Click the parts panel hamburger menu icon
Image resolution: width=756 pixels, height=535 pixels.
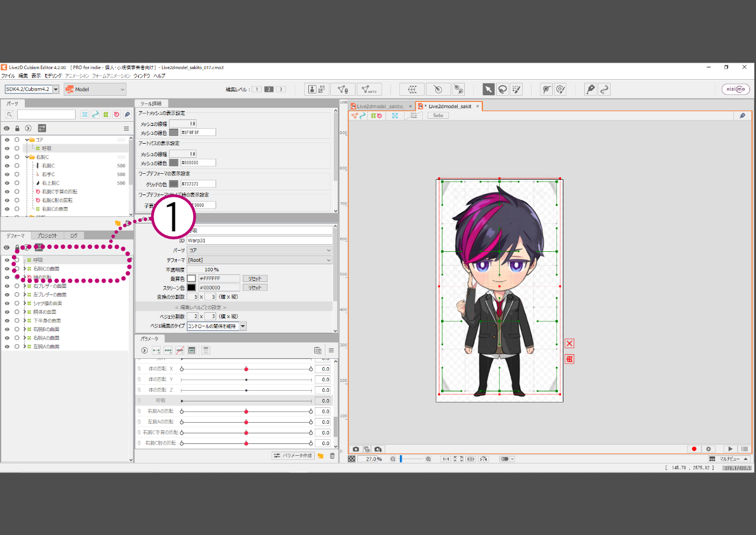[126, 128]
